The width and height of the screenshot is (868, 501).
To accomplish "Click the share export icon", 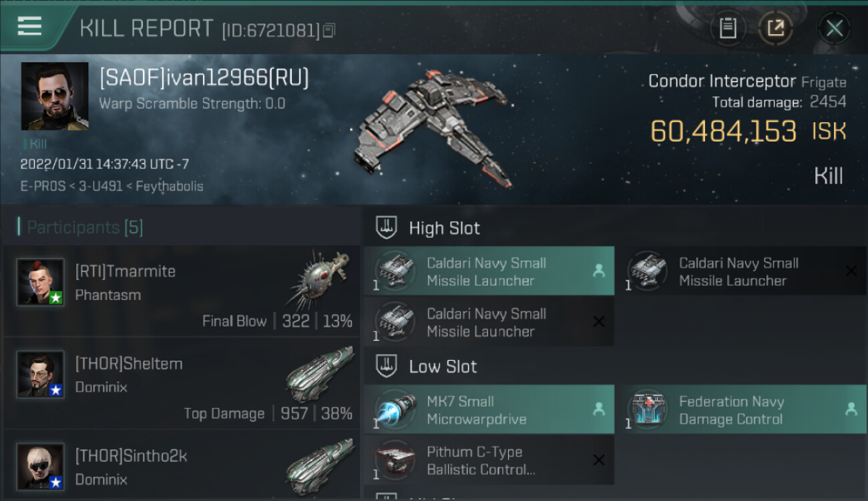I will coord(775,28).
